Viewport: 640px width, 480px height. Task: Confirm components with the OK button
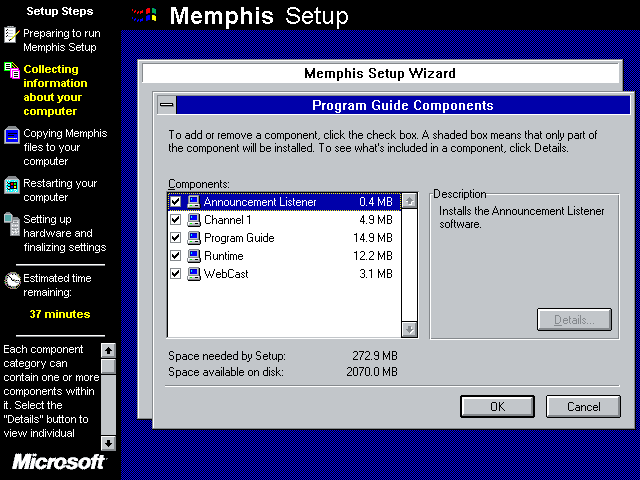[x=497, y=407]
